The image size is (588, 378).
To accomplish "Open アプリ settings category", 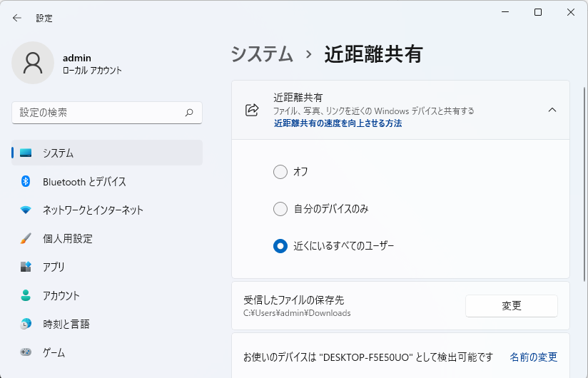I will (x=107, y=267).
